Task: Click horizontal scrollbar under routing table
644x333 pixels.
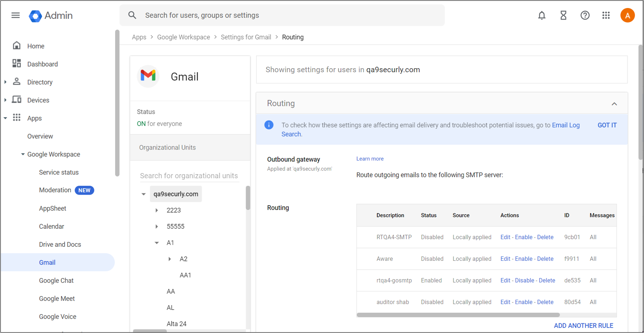Action: (x=458, y=315)
